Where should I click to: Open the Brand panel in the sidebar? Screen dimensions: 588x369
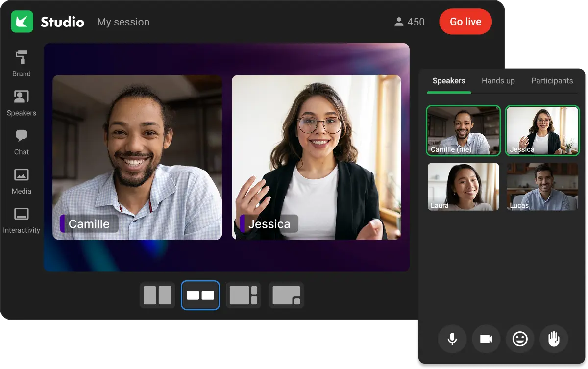[x=21, y=62]
